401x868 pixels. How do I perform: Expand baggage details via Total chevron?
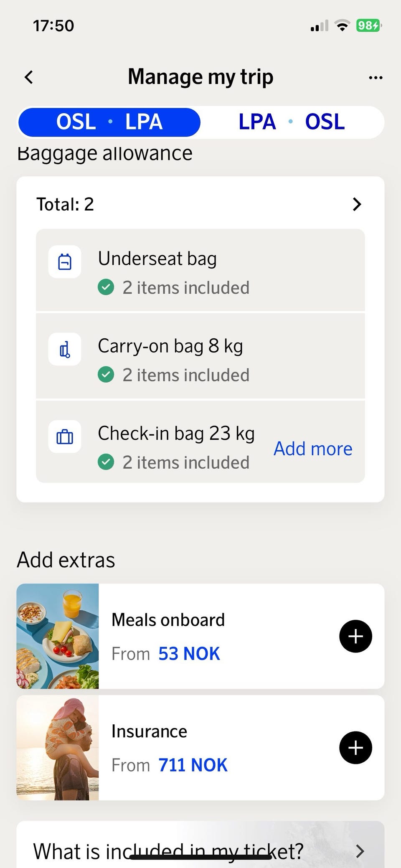pos(357,204)
